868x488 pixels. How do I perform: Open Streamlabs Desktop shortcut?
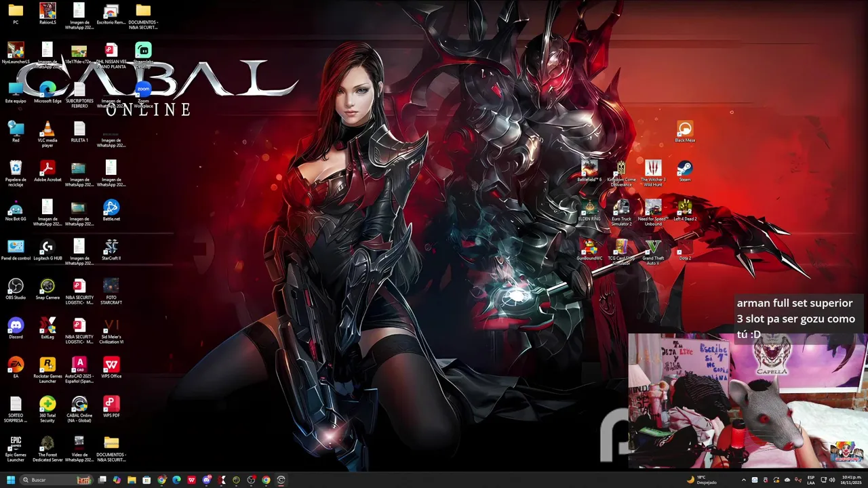pos(143,54)
